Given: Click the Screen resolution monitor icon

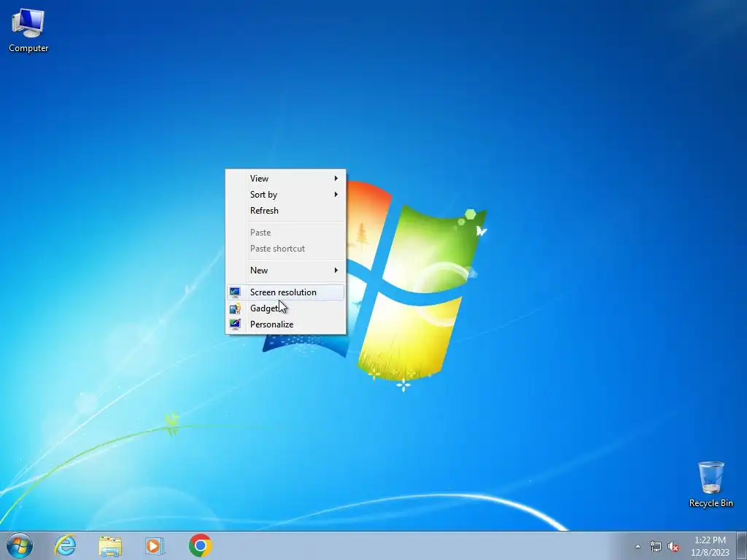Looking at the screenshot, I should pyautogui.click(x=235, y=292).
